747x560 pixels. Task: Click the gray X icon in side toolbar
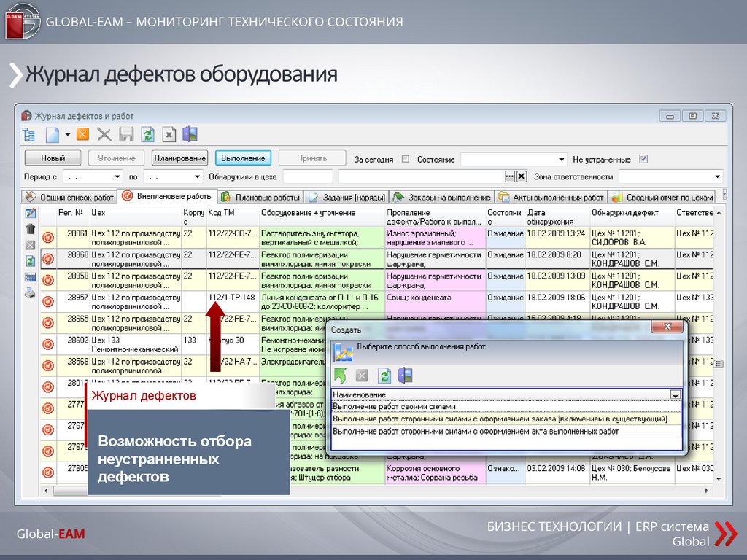(x=31, y=245)
